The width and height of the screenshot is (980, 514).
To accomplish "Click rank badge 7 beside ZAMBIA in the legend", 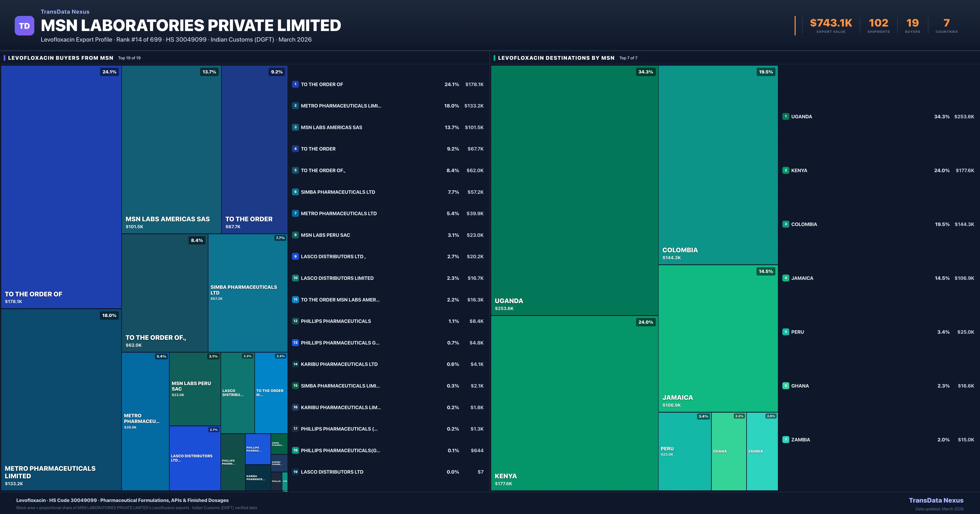I will click(786, 440).
